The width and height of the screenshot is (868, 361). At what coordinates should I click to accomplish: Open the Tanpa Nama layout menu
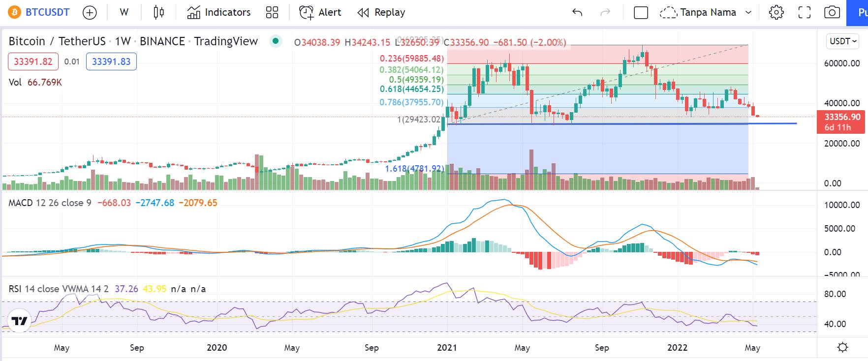(708, 12)
